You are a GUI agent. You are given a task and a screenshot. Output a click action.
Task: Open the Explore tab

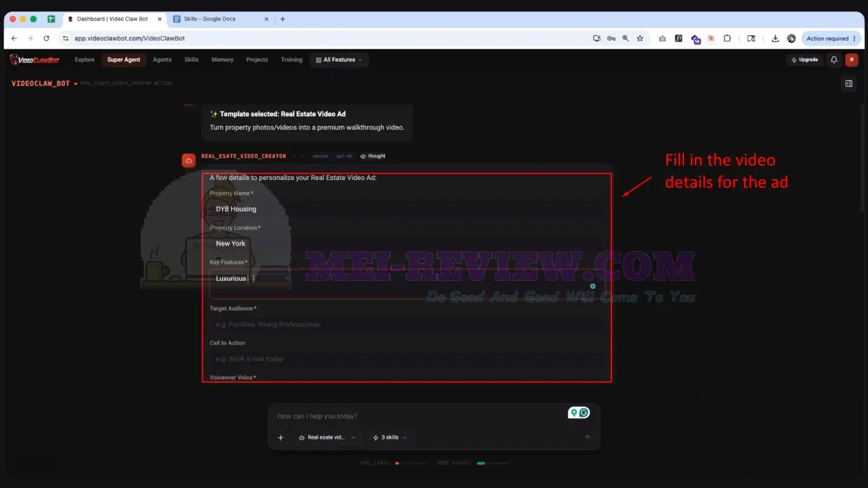(84, 59)
